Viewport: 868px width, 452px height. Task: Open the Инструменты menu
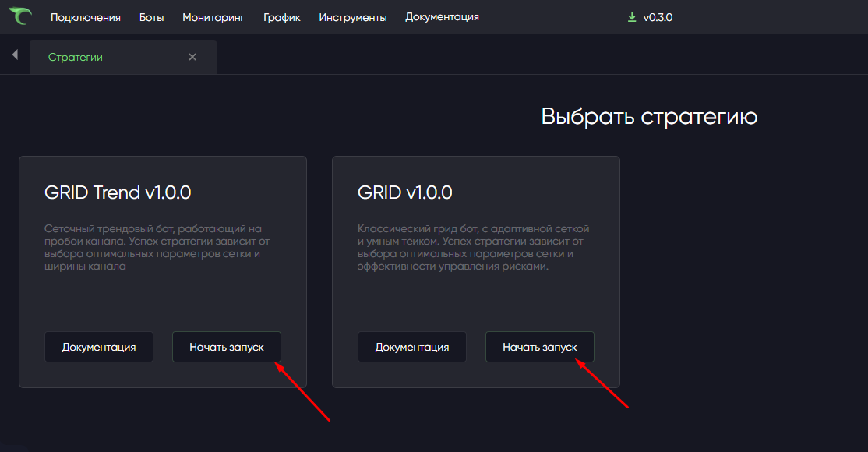tap(353, 17)
